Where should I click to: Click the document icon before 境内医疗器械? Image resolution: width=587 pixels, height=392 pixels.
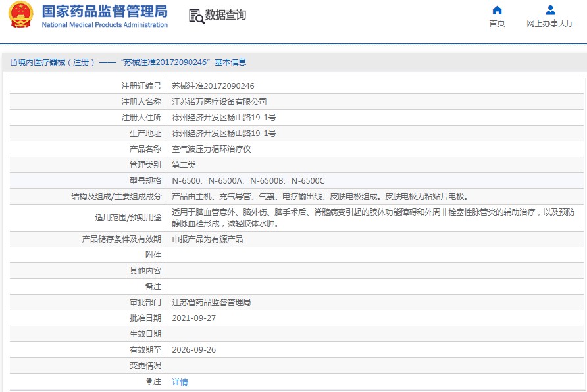coord(13,62)
